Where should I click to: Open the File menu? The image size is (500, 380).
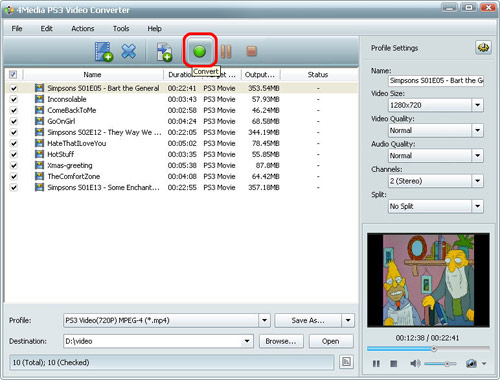tap(17, 29)
